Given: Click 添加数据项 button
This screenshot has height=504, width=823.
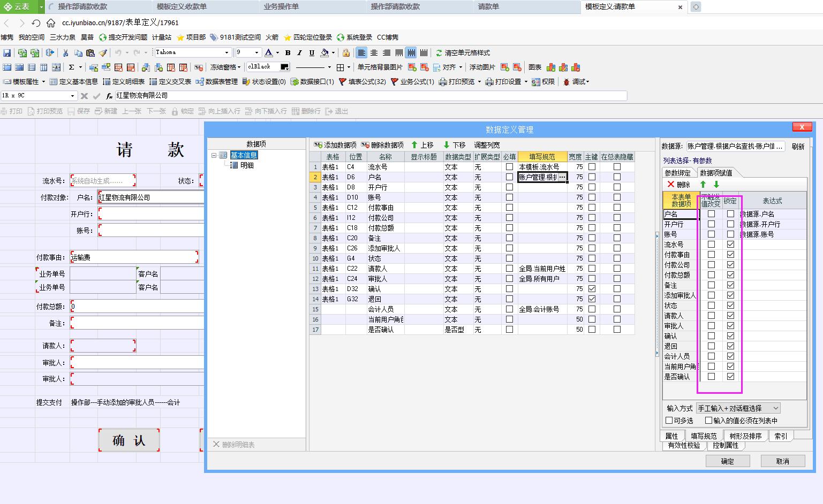Looking at the screenshot, I should [336, 145].
